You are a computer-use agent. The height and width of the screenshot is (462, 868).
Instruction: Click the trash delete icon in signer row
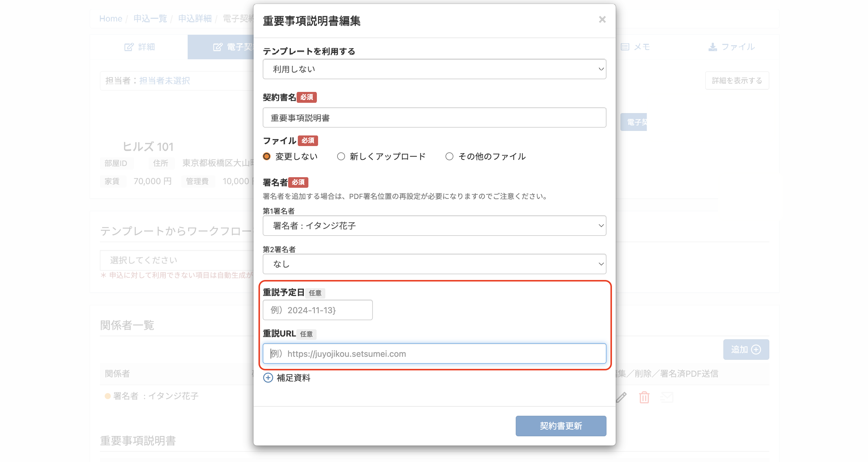click(x=644, y=397)
